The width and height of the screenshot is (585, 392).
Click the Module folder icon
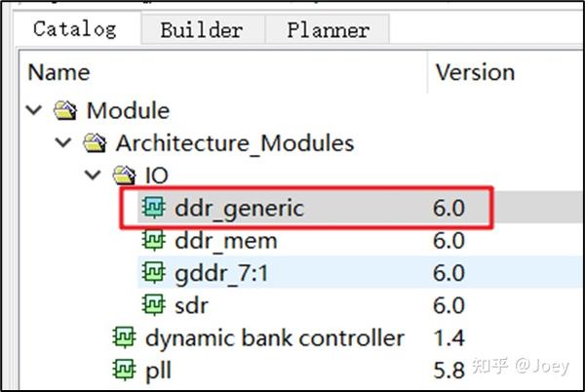[x=65, y=110]
